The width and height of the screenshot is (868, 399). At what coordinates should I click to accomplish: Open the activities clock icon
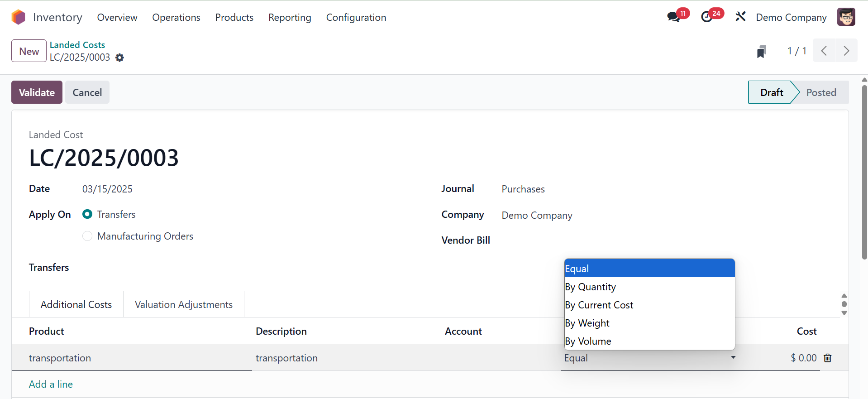point(706,17)
